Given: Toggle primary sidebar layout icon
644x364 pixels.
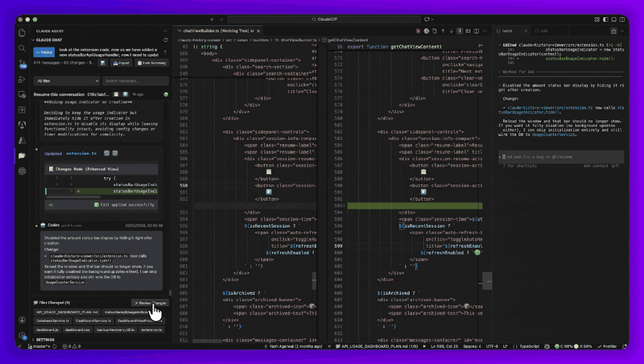Looking at the screenshot, I should tap(605, 19).
